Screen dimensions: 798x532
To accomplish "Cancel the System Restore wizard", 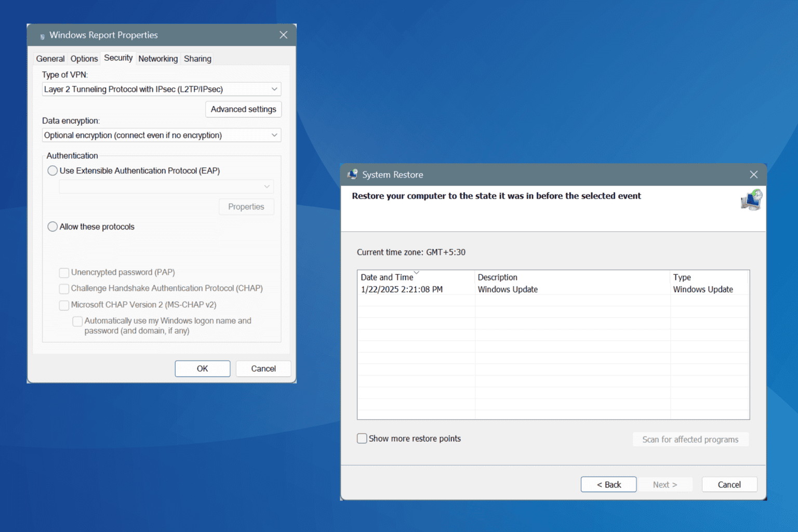I will [729, 484].
